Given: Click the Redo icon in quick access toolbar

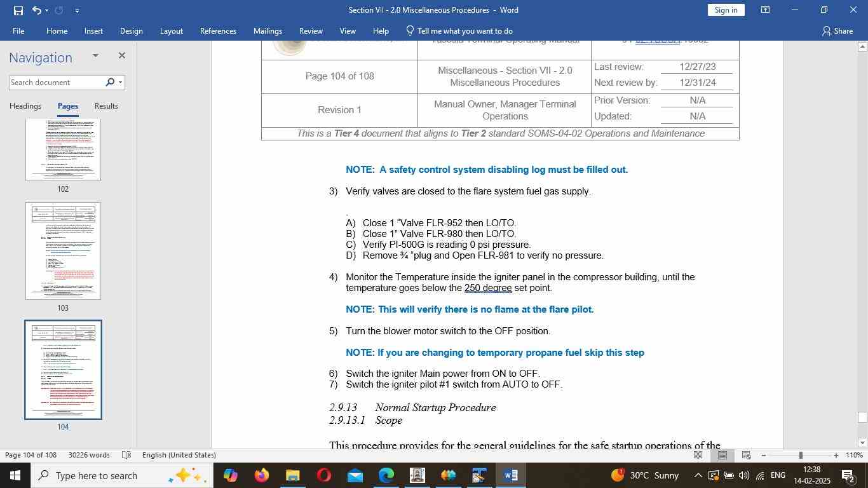Looking at the screenshot, I should 59,10.
